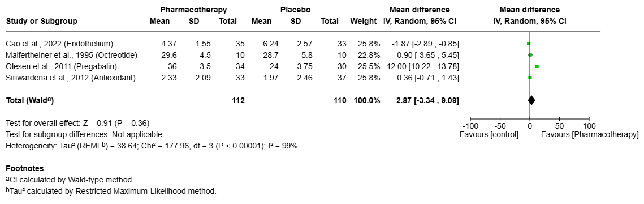Image resolution: width=644 pixels, height=204 pixels.
Task: Click the pooled estimate 2.87 [-3.34, 9.09]
Action: (x=423, y=100)
